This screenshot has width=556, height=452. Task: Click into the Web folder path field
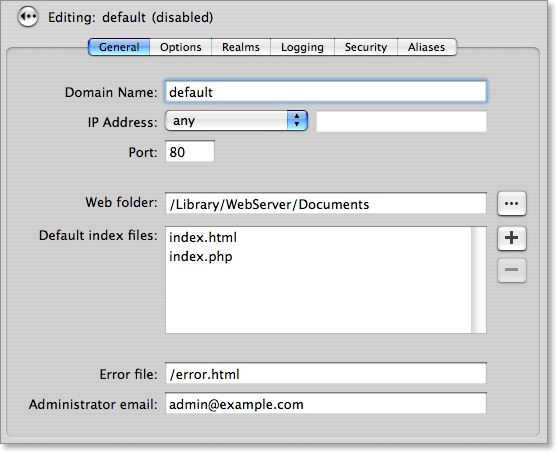tap(326, 203)
